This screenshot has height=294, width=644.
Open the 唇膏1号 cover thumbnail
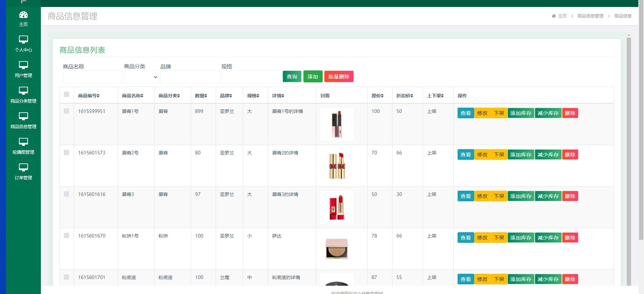coord(337,124)
